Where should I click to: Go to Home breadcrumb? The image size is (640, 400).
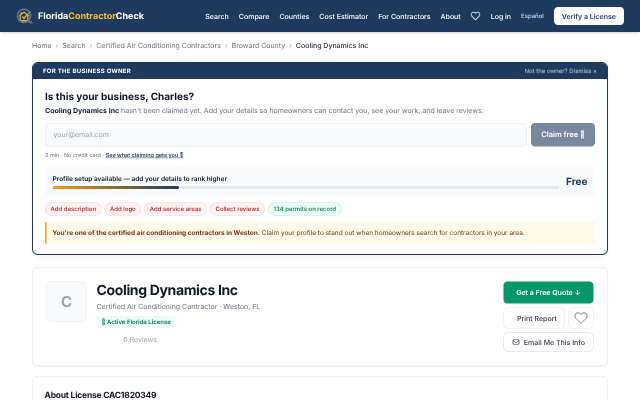point(42,45)
